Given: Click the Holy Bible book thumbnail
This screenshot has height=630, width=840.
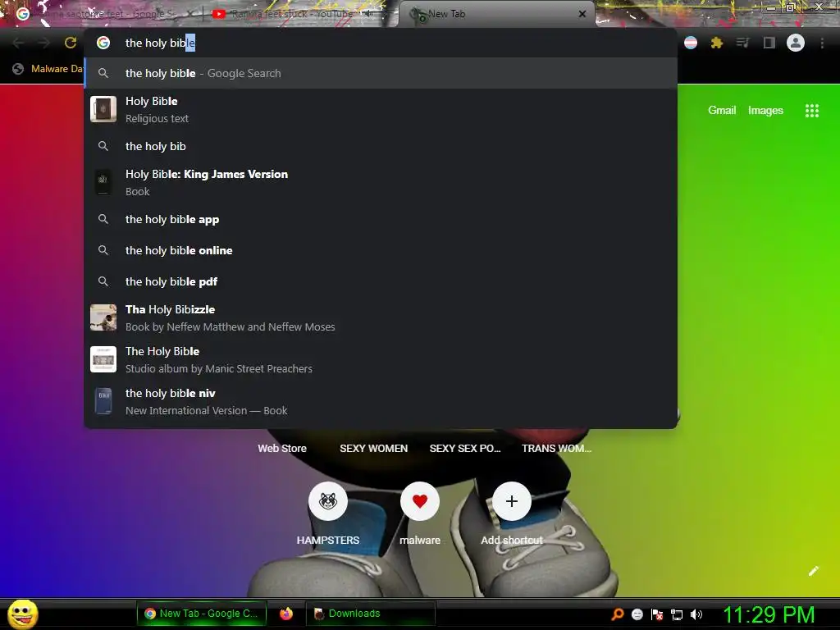Looking at the screenshot, I should click(103, 109).
